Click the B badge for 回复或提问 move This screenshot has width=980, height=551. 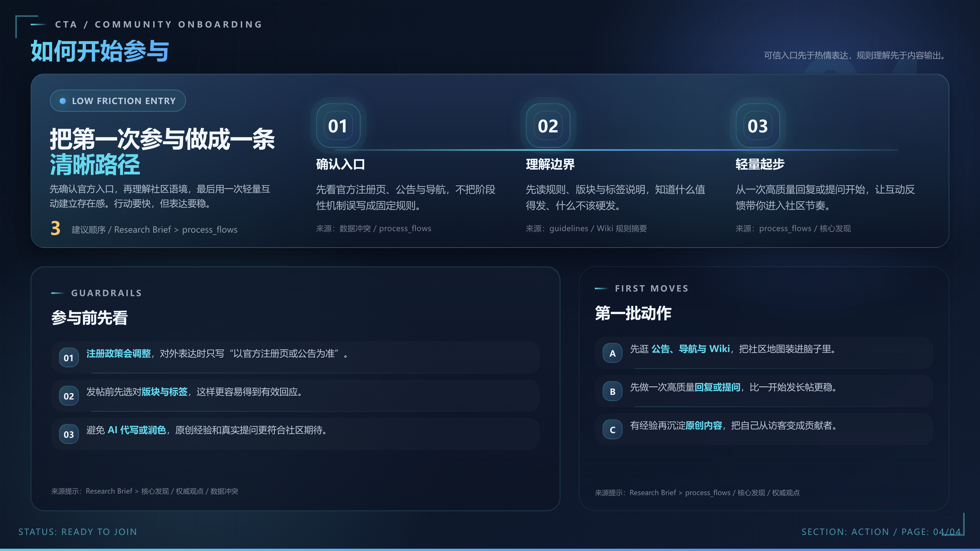612,391
